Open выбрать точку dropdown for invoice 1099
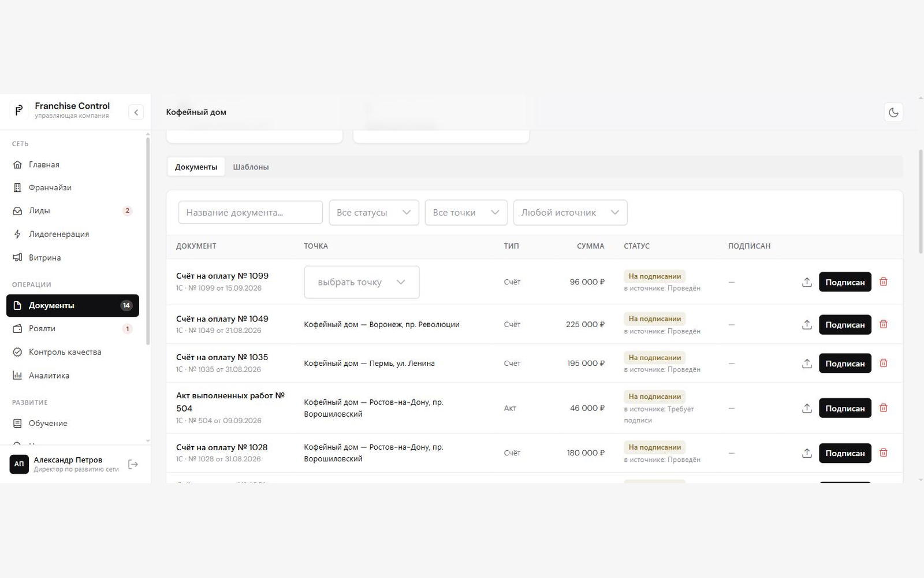Image resolution: width=924 pixels, height=578 pixels. point(362,282)
